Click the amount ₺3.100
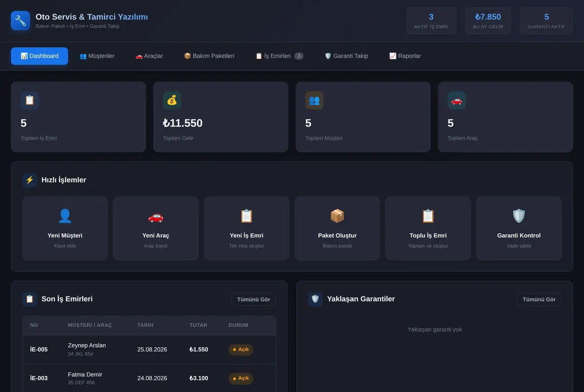The width and height of the screenshot is (584, 392). point(199,378)
